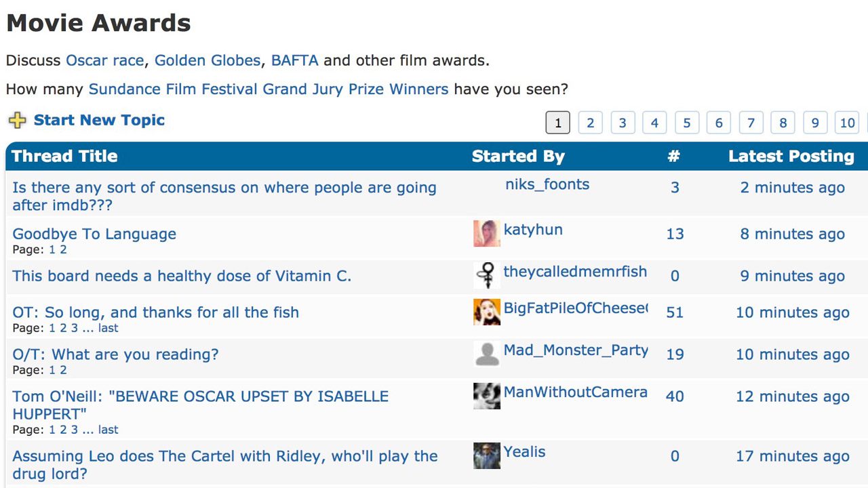The width and height of the screenshot is (868, 488).
Task: Jump to page 10 of topics
Action: [x=847, y=123]
